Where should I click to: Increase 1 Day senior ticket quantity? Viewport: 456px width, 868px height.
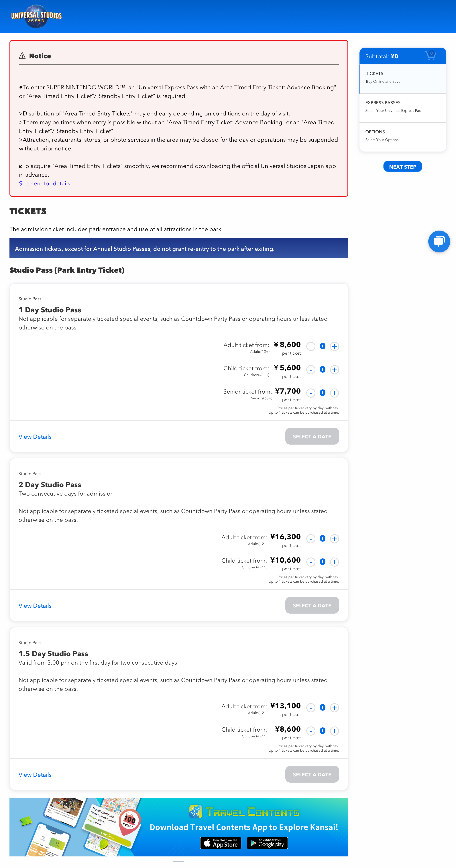[334, 393]
